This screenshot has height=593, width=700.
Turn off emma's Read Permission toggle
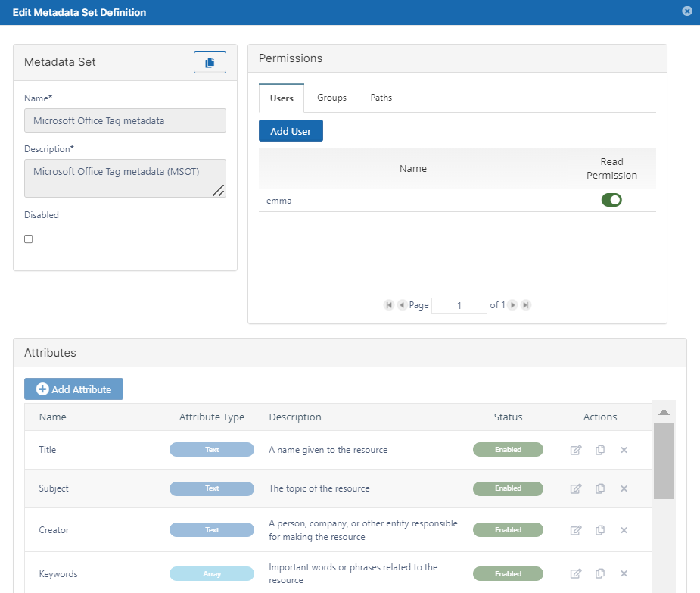point(611,200)
